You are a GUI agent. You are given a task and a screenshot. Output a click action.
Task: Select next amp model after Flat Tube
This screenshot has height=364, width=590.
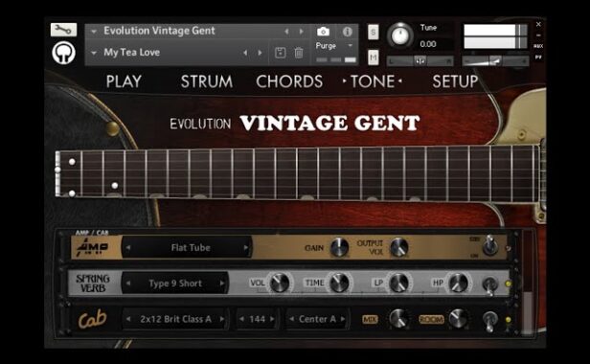(x=246, y=248)
